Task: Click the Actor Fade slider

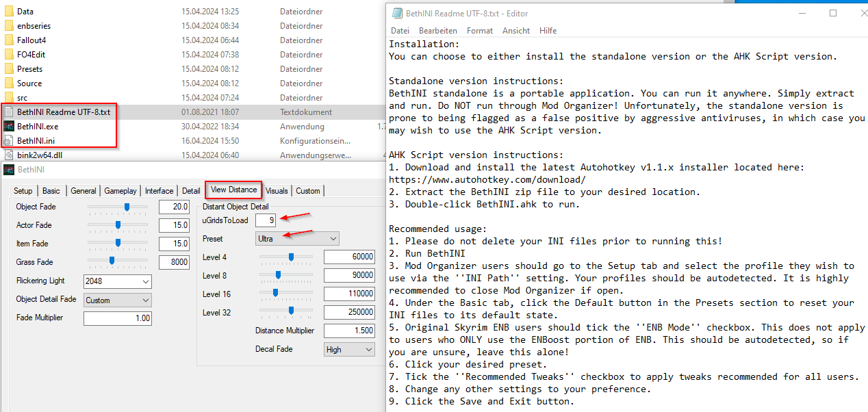Action: tap(118, 225)
